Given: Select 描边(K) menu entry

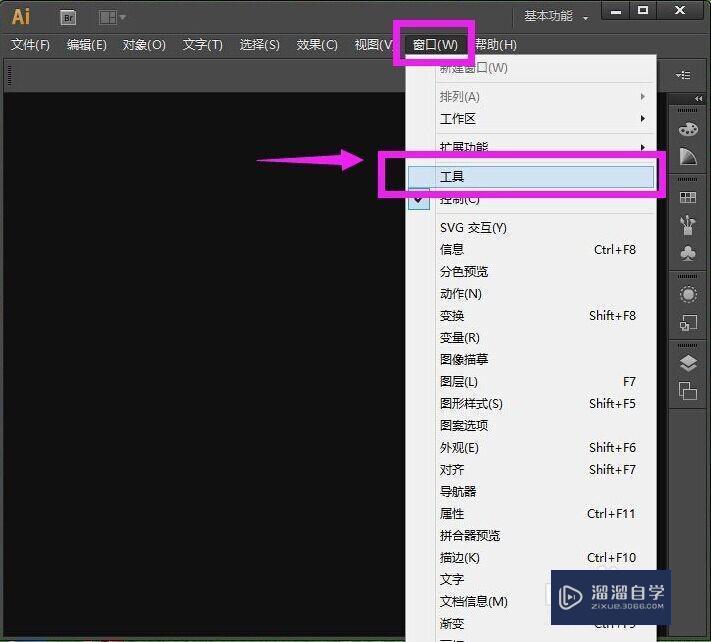Looking at the screenshot, I should point(531,558).
